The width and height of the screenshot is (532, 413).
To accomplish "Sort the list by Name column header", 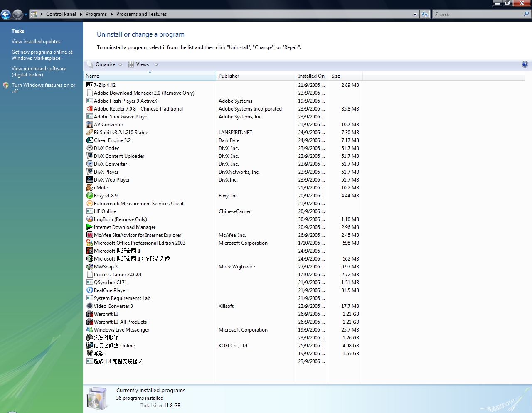I will coord(92,76).
